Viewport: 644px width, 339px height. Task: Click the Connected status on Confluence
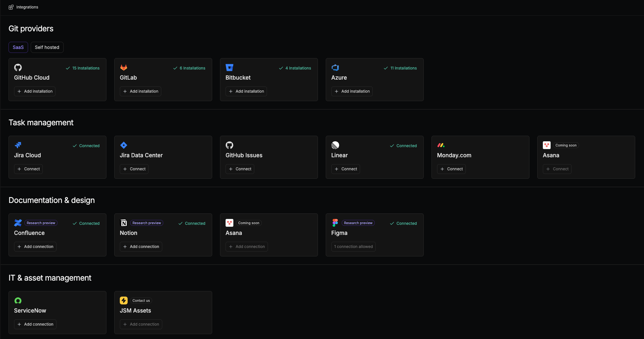(86, 223)
